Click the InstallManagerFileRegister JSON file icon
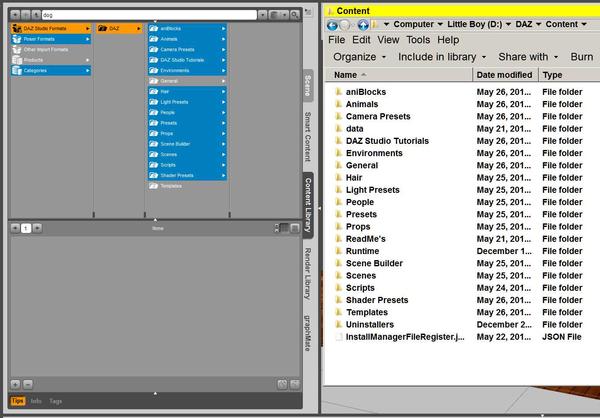Image resolution: width=600 pixels, height=418 pixels. coord(338,337)
